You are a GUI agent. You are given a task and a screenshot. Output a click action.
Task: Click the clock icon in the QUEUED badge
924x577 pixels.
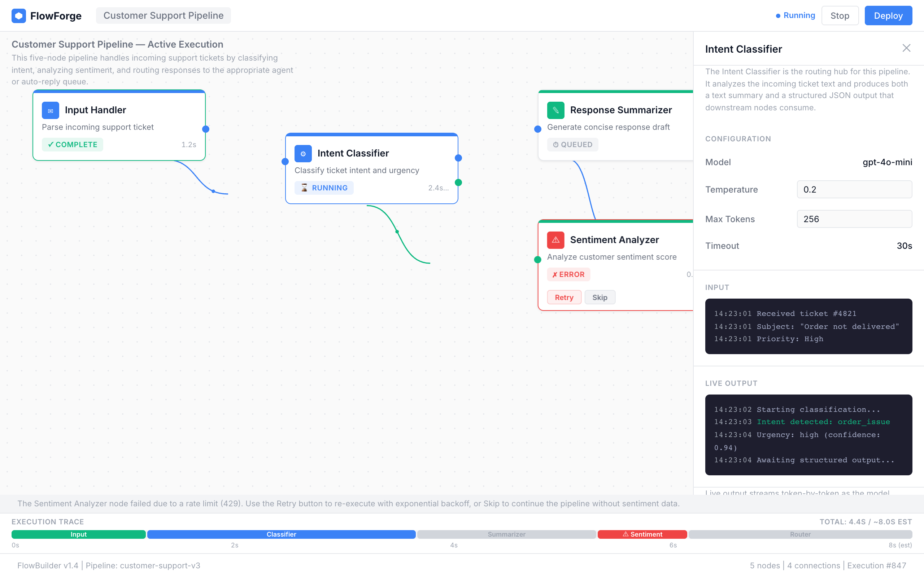555,144
